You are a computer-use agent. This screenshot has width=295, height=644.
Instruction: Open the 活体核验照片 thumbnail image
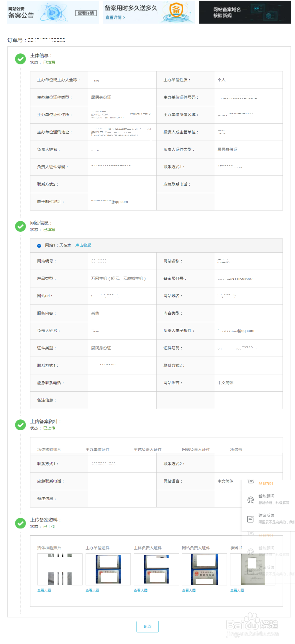pyautogui.click(x=60, y=569)
